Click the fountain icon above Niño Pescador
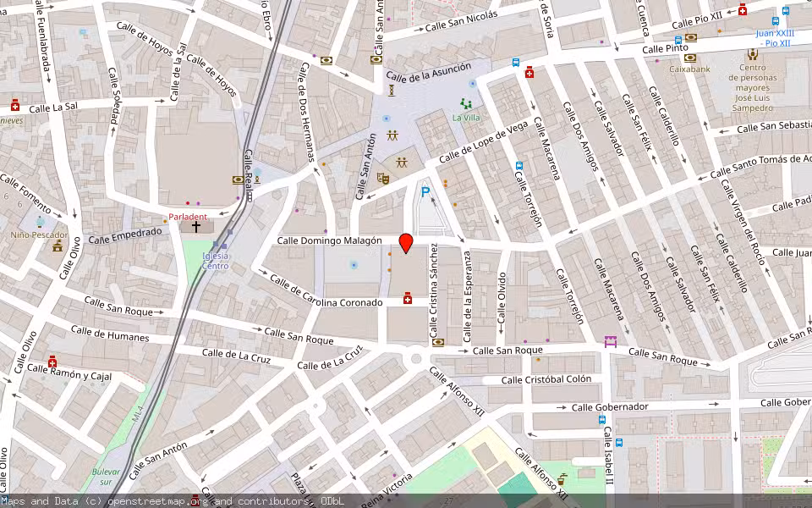Viewport: 812px width, 508px height. pyautogui.click(x=41, y=222)
